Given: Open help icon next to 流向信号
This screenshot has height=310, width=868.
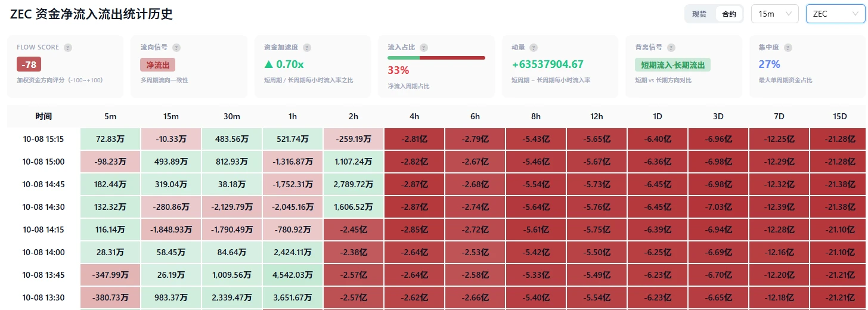Looking at the screenshot, I should click(x=176, y=48).
